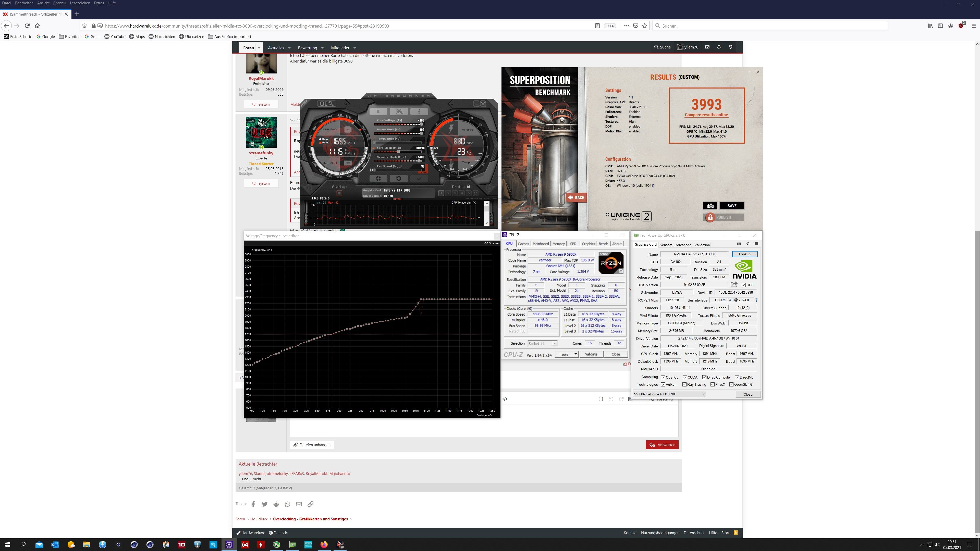Expand Aktuelles dropdown arrow in forum navigation
This screenshot has width=980, height=551.
[x=289, y=48]
